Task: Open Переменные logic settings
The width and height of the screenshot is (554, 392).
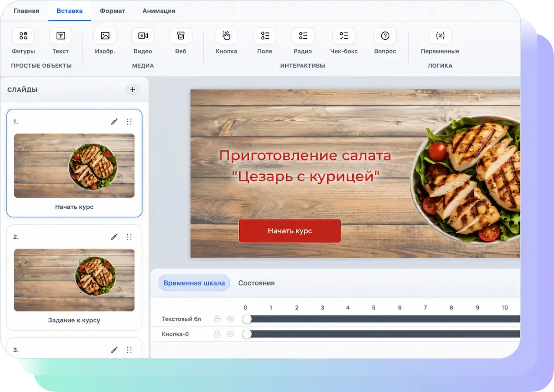Action: 440,36
